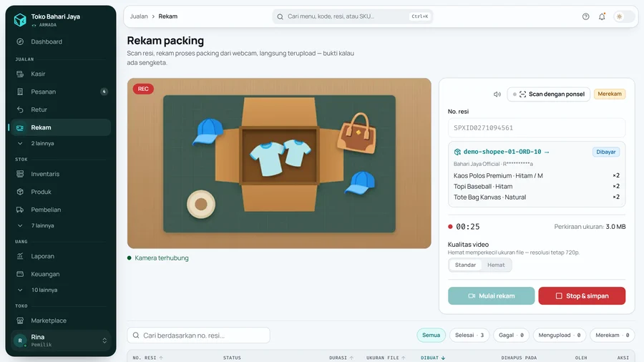
Task: Click the Produk box icon
Action: (20, 192)
